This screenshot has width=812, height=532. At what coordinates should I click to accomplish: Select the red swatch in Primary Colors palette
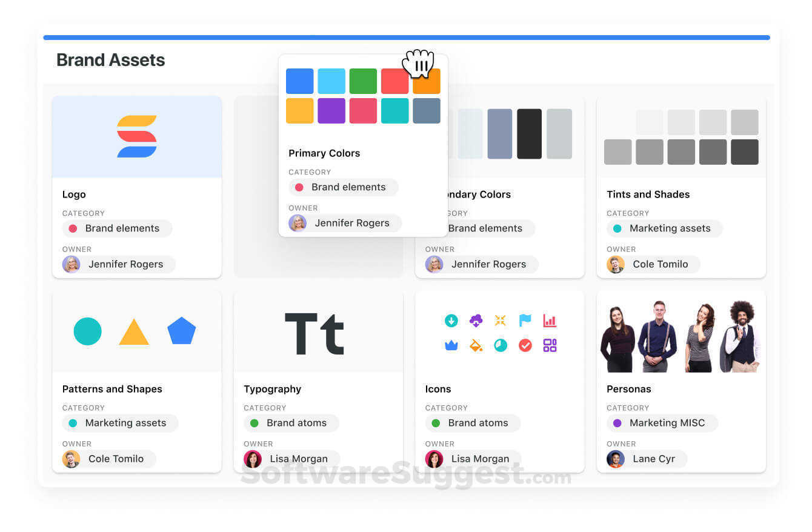point(394,81)
